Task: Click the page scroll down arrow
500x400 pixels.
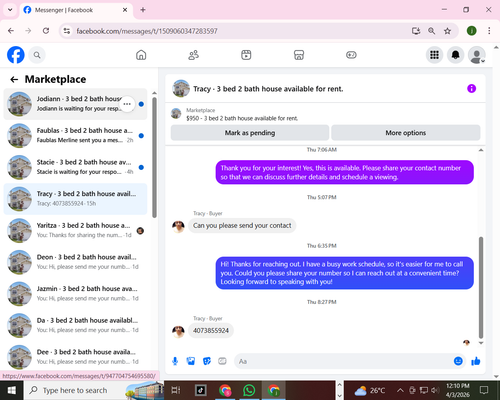Action: point(496,376)
